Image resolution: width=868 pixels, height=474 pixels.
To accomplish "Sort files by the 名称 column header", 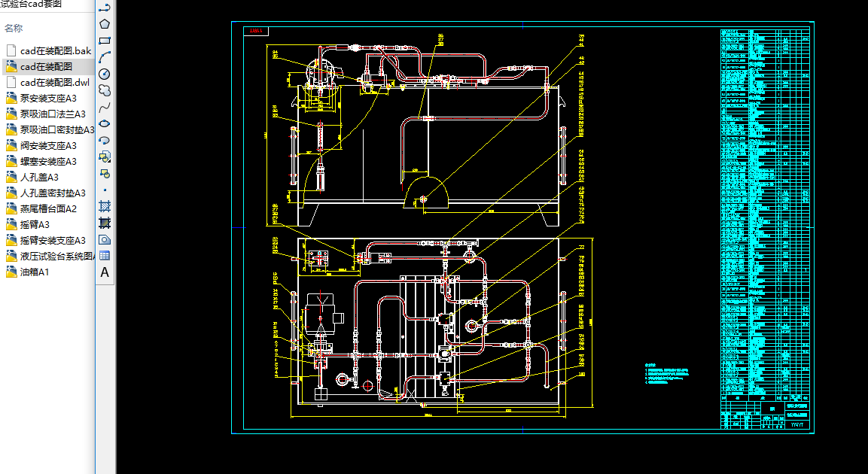I will (15, 28).
